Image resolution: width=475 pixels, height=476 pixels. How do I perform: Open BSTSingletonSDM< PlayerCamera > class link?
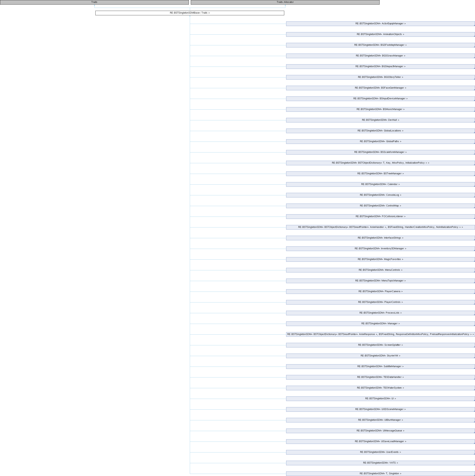(x=380, y=291)
